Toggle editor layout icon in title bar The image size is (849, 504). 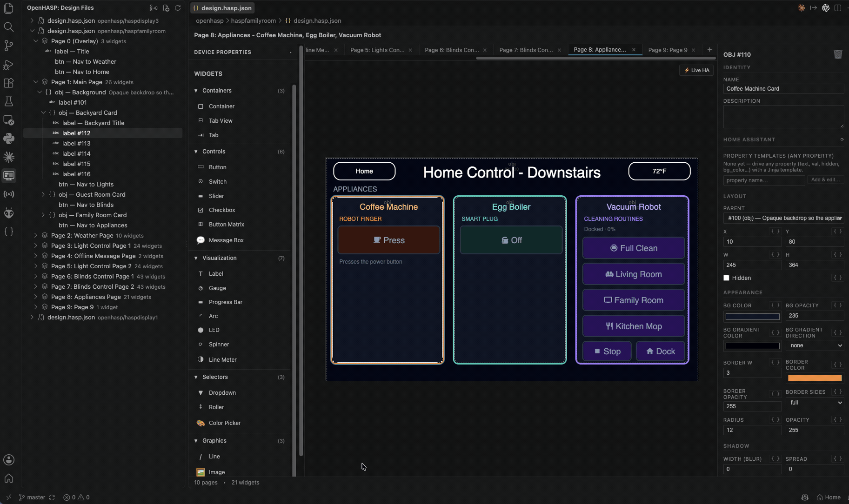pyautogui.click(x=838, y=8)
